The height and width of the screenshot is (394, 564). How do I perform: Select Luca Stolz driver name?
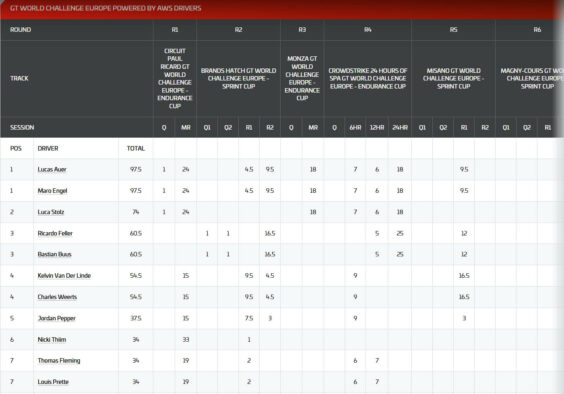pos(51,212)
